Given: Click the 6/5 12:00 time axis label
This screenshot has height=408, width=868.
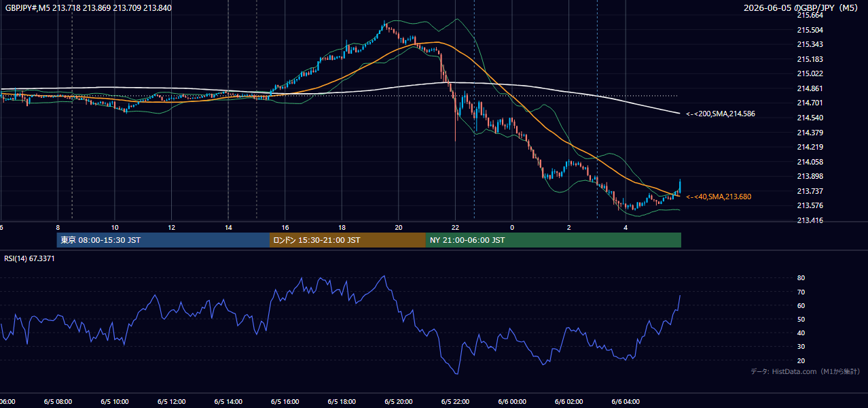Looking at the screenshot, I should (171, 402).
